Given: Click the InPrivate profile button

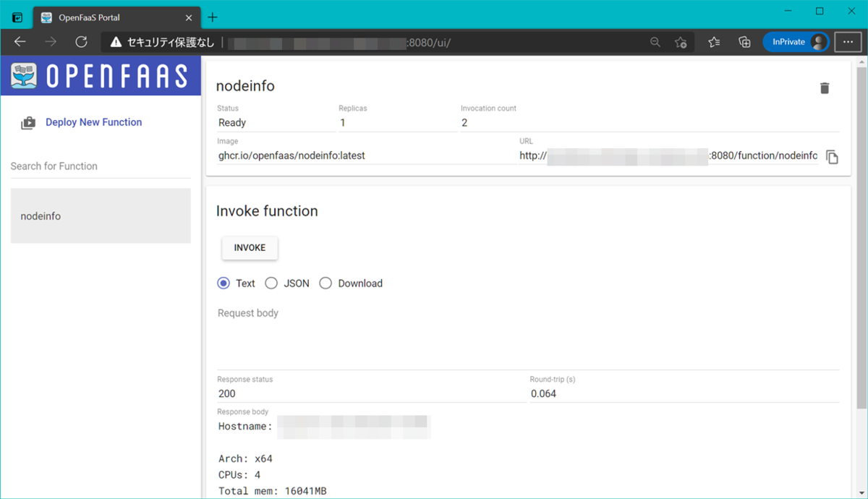Looking at the screenshot, I should (x=796, y=42).
